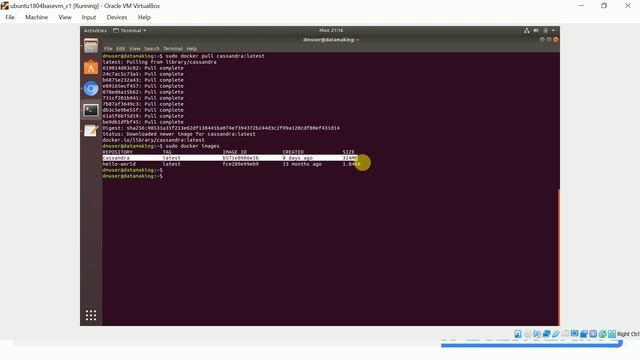This screenshot has height=360, width=640.
Task: Click the VirtualBox hard disk activity icon
Action: point(518,334)
